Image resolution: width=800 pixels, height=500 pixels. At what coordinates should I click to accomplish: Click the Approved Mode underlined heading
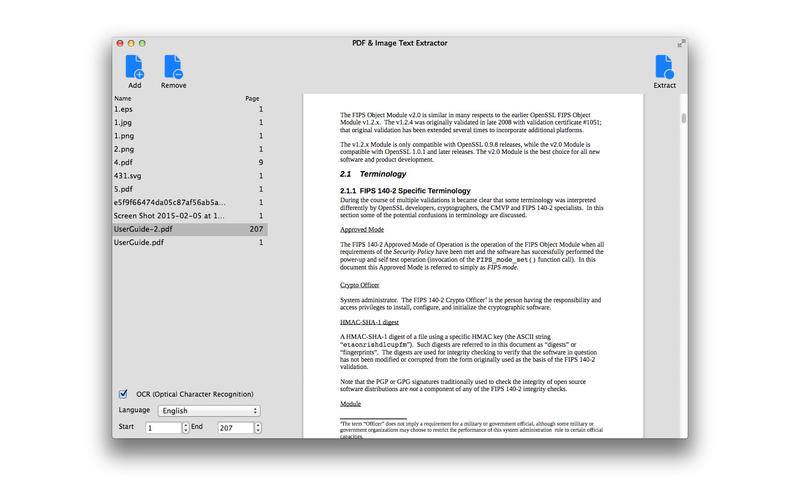click(x=362, y=230)
